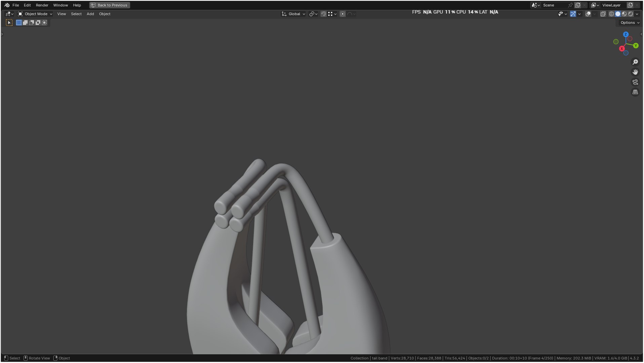The height and width of the screenshot is (363, 644).
Task: Toggle show gizmos button
Action: click(x=573, y=14)
